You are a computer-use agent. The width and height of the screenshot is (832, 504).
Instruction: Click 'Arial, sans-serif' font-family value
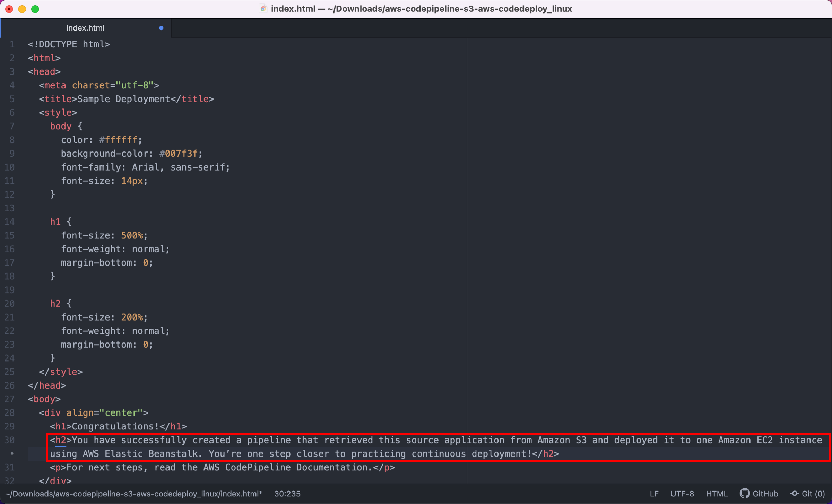(179, 167)
